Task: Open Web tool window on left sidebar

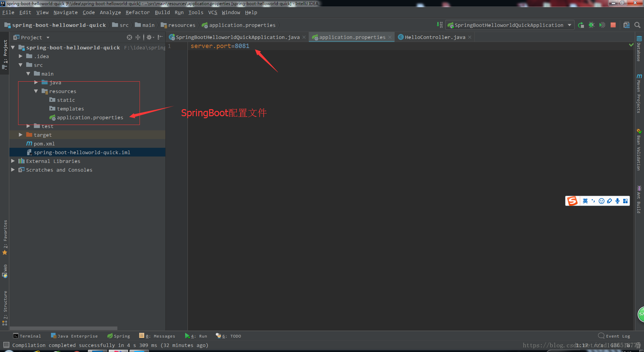Action: tap(5, 271)
